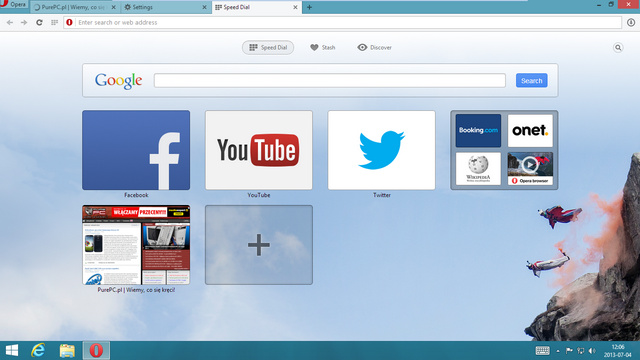This screenshot has width=640, height=360.
Task: Open Speed Dial grid icon in toolbar
Action: [54, 22]
